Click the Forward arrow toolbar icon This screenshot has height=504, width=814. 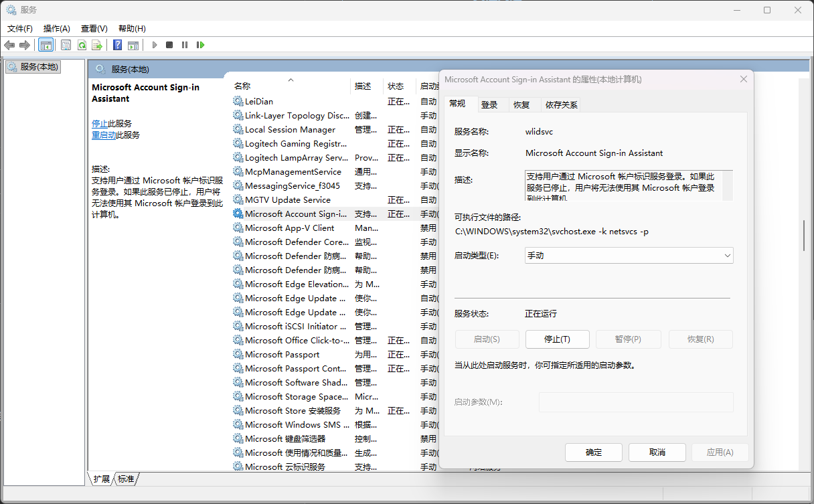pos(25,45)
